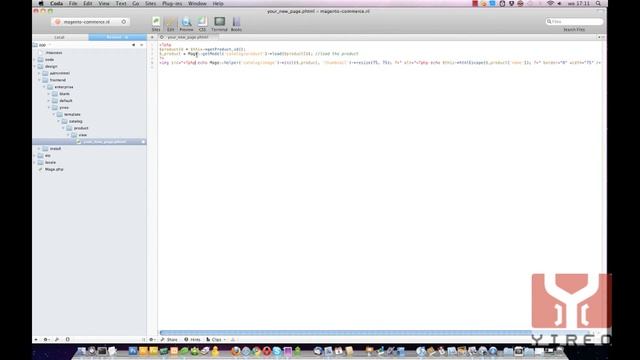Screen dimensions: 640x360
Task: Open the Coda application menu
Action: pos(56,3)
